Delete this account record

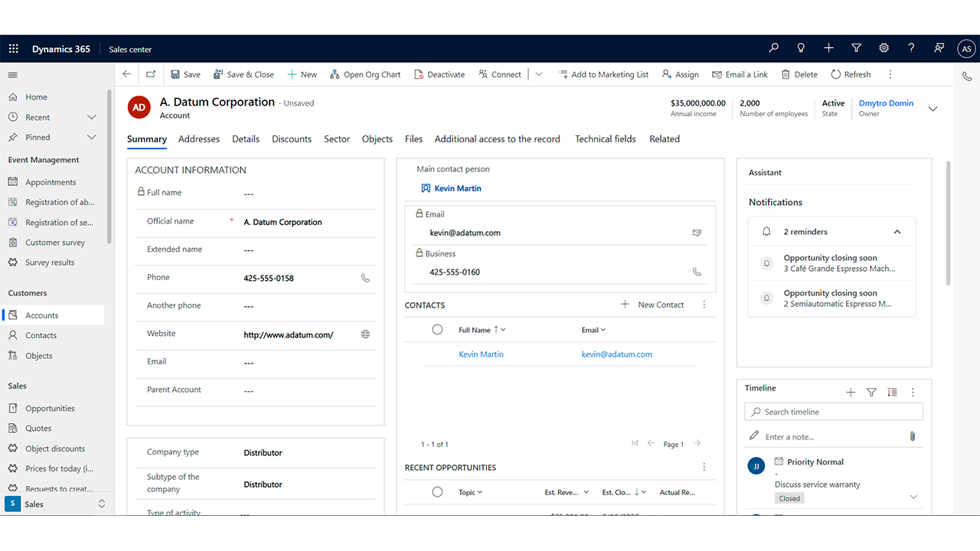799,74
